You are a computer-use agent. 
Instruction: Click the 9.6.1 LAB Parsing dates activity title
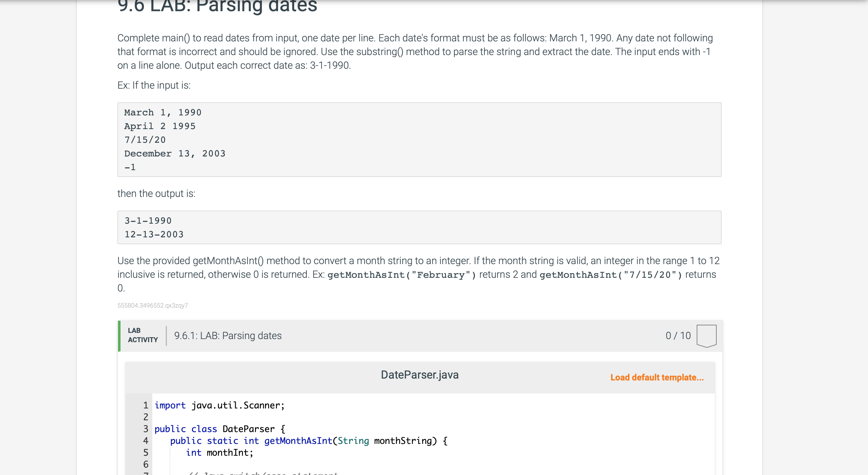coord(228,336)
